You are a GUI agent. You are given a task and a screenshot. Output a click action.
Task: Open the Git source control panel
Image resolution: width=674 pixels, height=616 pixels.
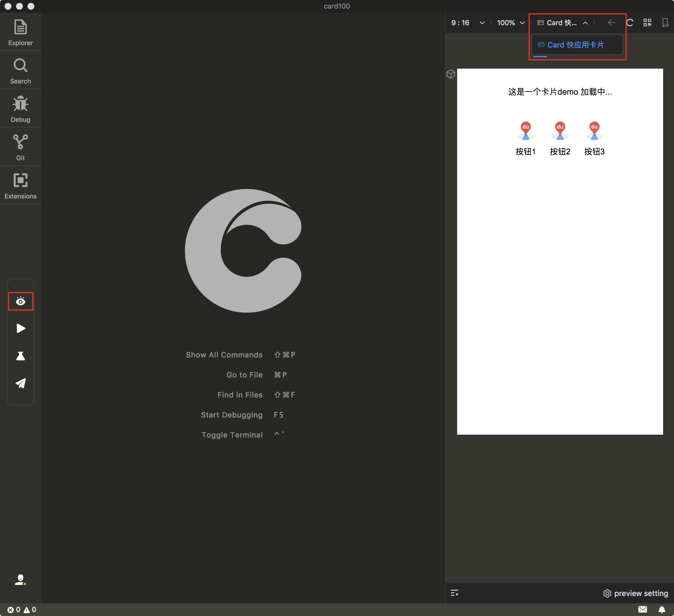(x=20, y=147)
